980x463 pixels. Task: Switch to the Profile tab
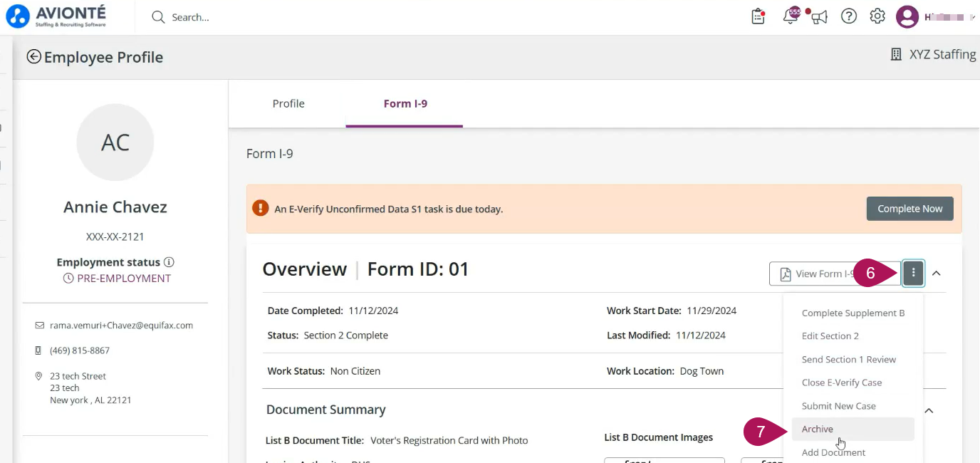[x=288, y=103]
